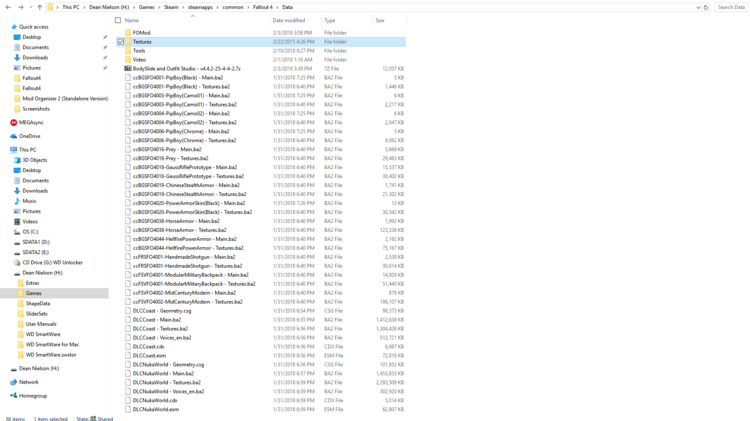Select the Video folder icon
750x421 pixels.
pos(128,60)
